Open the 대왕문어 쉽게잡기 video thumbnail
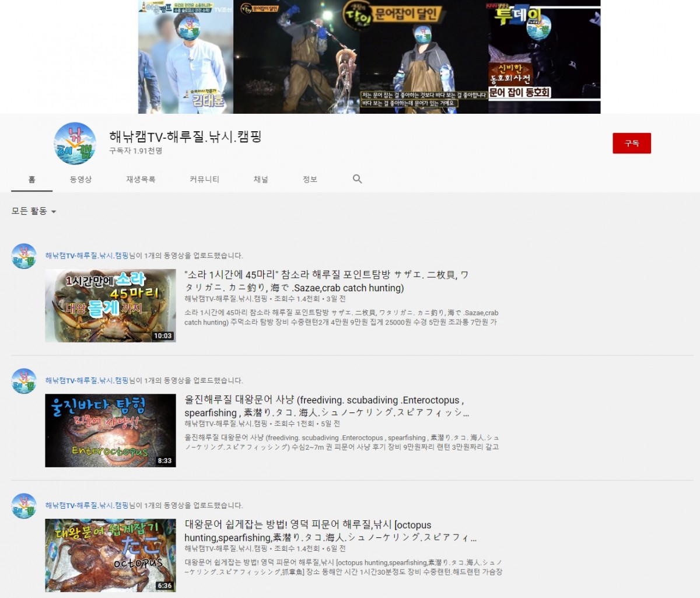 click(110, 555)
